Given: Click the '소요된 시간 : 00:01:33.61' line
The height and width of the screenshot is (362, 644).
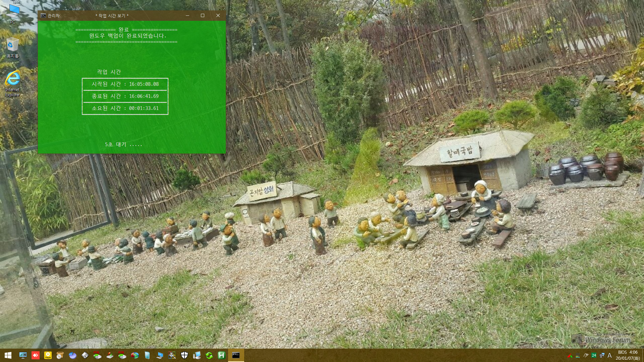Looking at the screenshot, I should pos(125,108).
